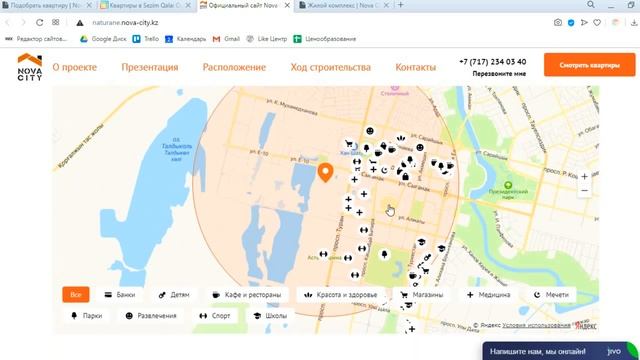
Task: Filter map by Красота и здоровье
Action: click(341, 295)
